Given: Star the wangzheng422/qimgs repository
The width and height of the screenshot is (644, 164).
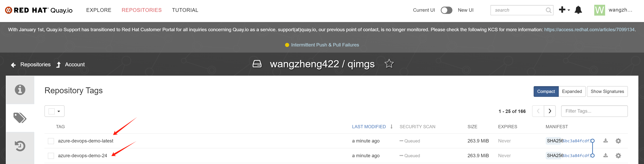Looking at the screenshot, I should [389, 64].
